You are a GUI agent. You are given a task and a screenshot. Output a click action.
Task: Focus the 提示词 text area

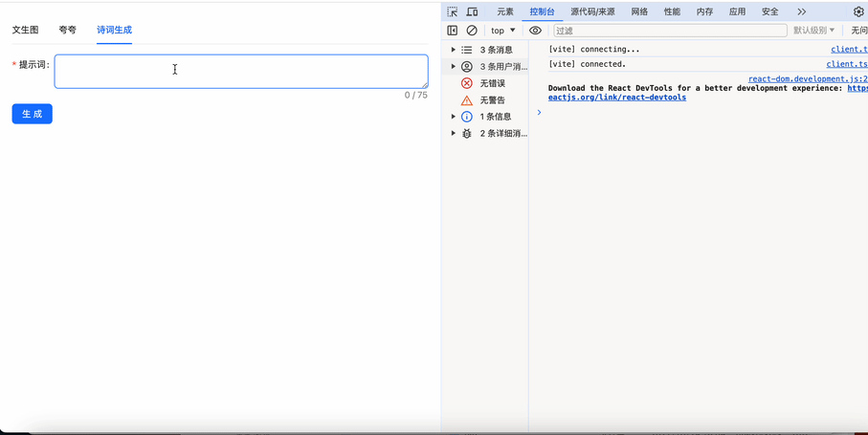click(x=241, y=72)
